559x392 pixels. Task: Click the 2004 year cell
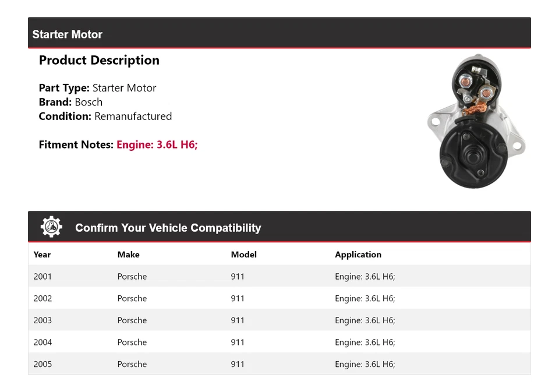(43, 342)
